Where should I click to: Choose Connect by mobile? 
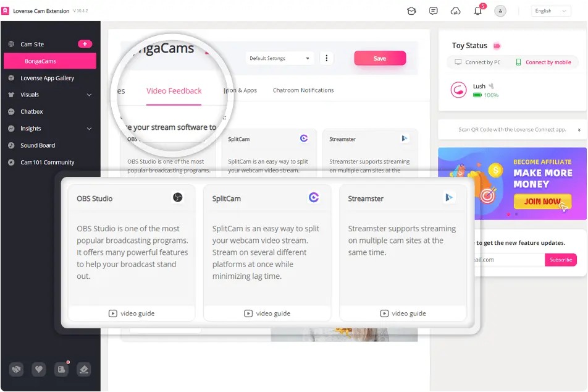click(x=544, y=62)
